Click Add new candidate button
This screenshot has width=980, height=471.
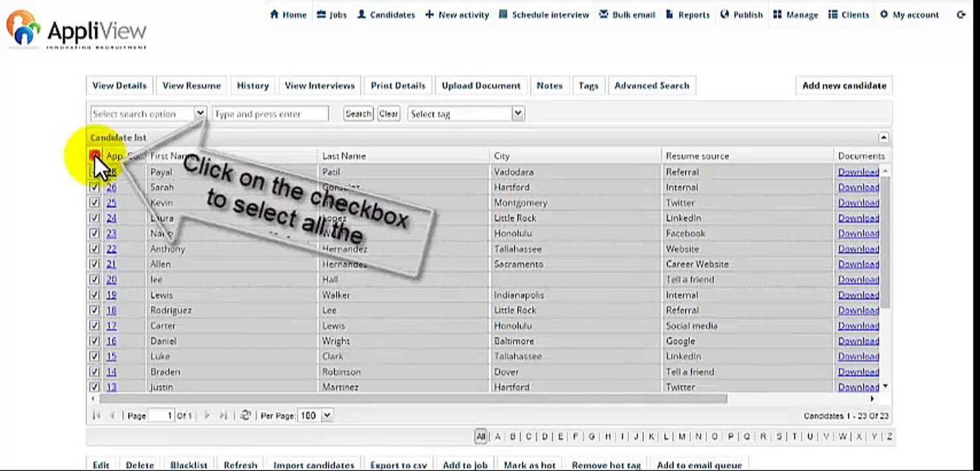[x=844, y=86]
